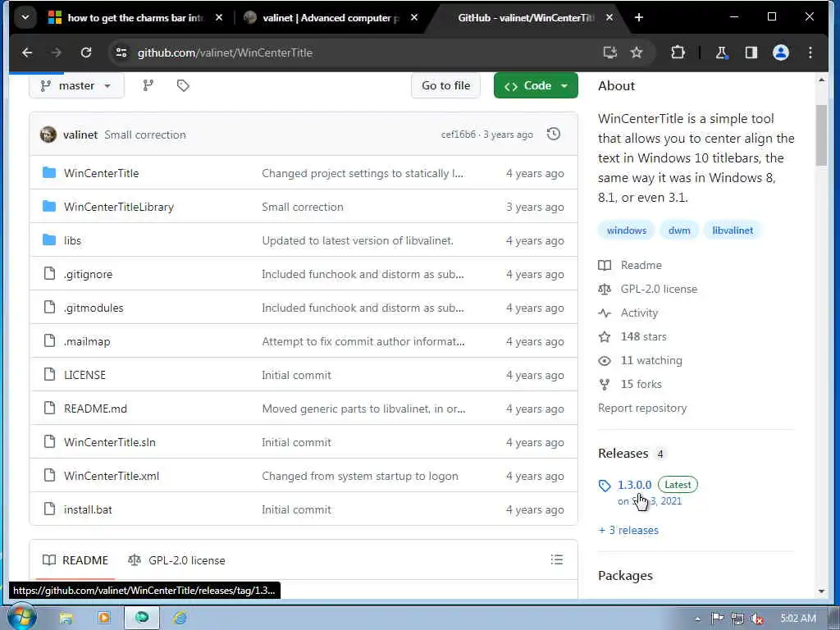Show the + 3 releases link
The image size is (840, 630).
(x=628, y=531)
